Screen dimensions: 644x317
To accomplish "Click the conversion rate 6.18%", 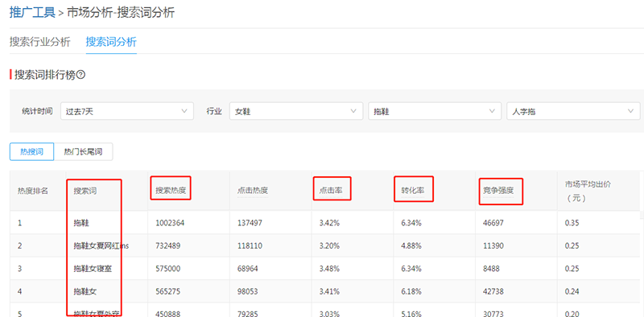I will point(411,291).
